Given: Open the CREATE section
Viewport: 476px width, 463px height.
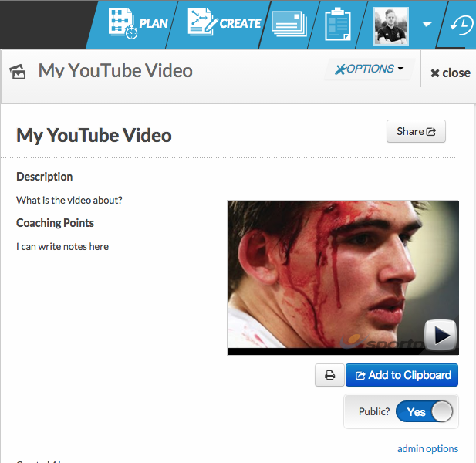Looking at the screenshot, I should [x=225, y=24].
